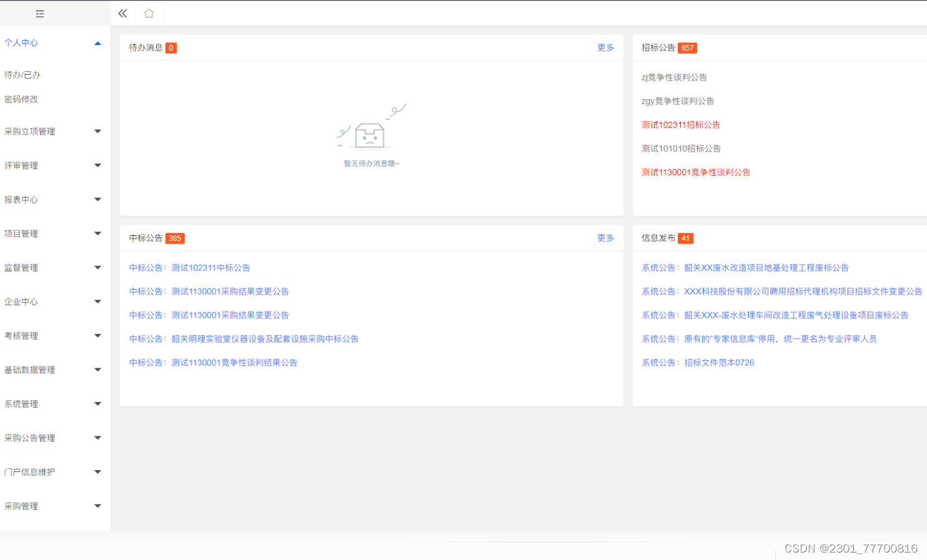Select 采购管理 in sidebar
927x560 pixels.
(21, 506)
